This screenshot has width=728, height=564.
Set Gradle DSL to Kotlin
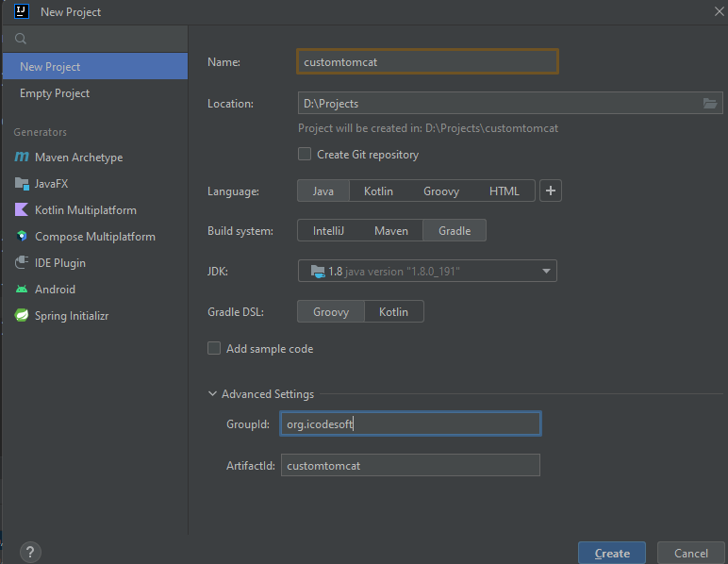(x=393, y=311)
